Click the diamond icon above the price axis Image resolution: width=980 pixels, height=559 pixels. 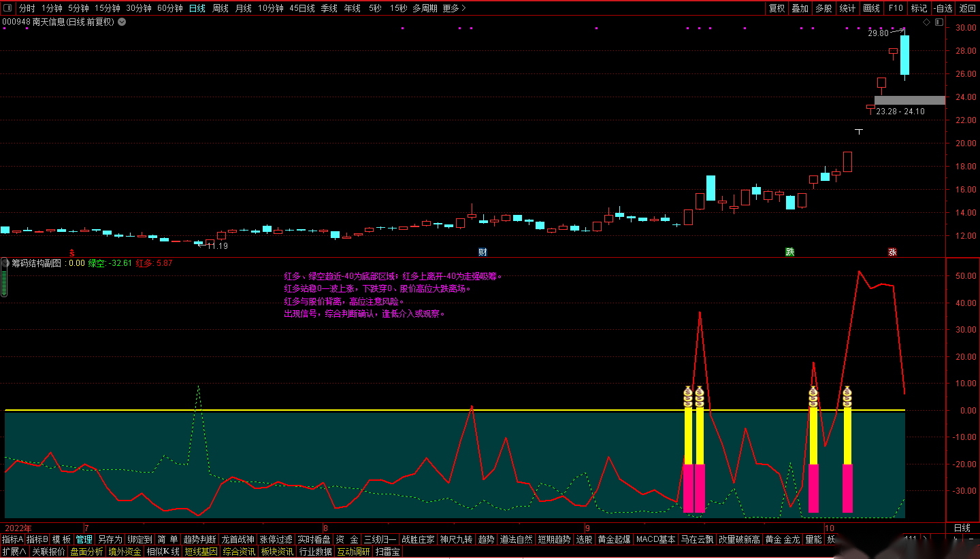926,22
